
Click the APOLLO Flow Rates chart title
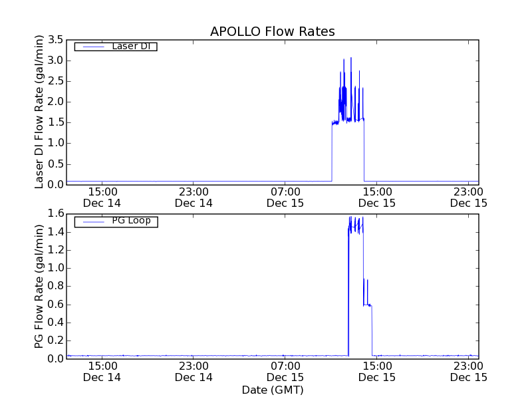(272, 31)
